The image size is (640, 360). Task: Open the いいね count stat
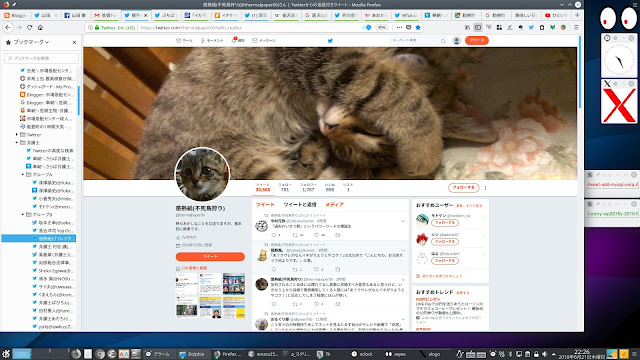click(x=330, y=187)
